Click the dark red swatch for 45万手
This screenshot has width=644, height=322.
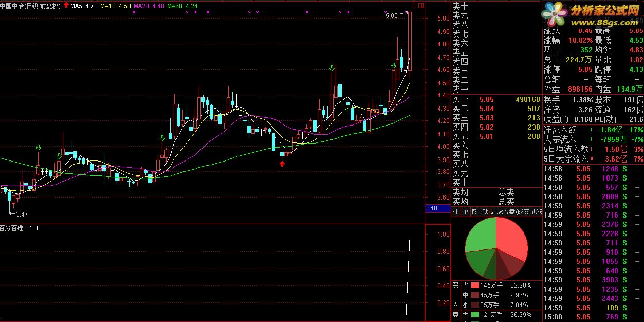click(x=474, y=295)
